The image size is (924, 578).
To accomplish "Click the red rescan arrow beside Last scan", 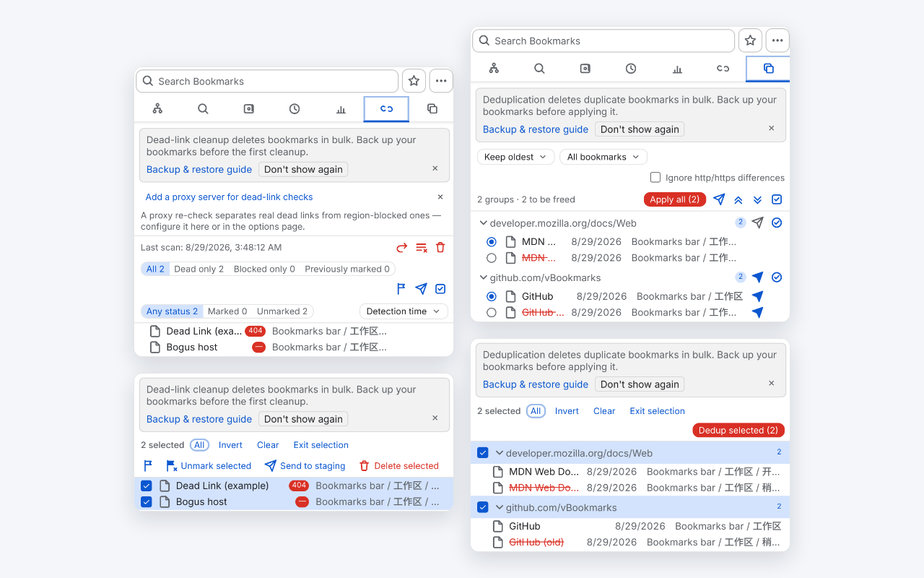I will click(402, 248).
